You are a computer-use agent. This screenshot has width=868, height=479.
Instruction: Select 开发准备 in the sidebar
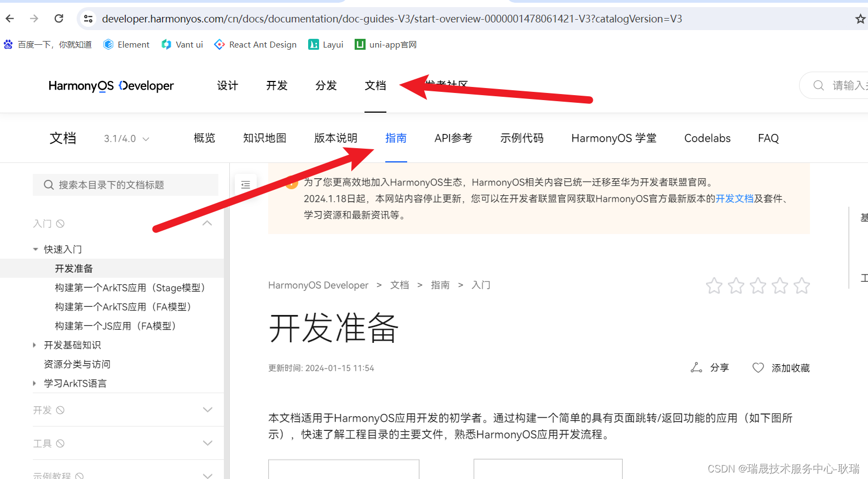click(74, 268)
